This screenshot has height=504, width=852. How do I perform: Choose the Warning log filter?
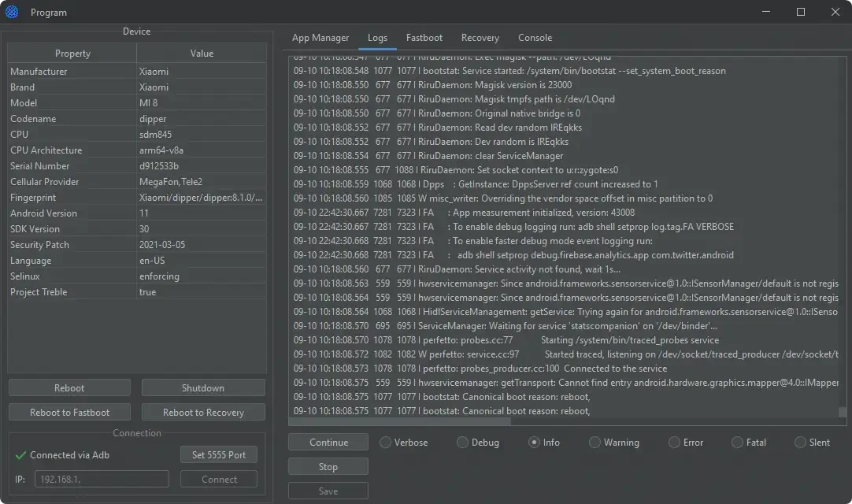pyautogui.click(x=595, y=443)
